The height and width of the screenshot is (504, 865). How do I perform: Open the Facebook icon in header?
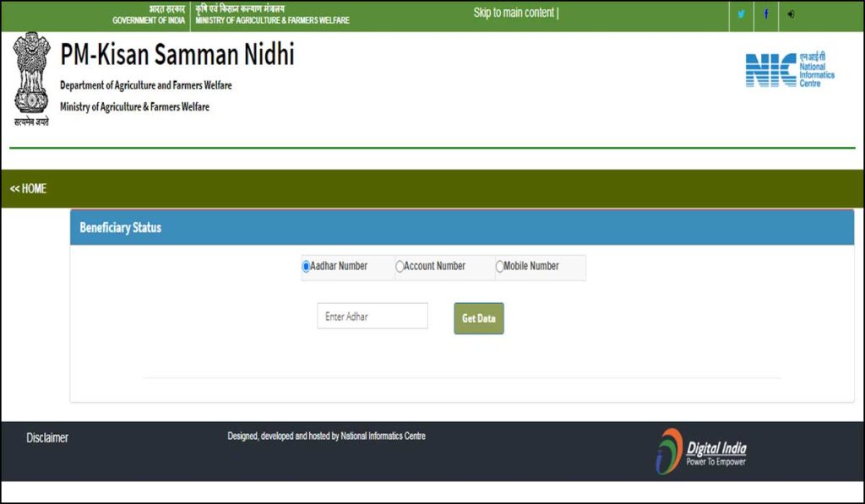[765, 14]
